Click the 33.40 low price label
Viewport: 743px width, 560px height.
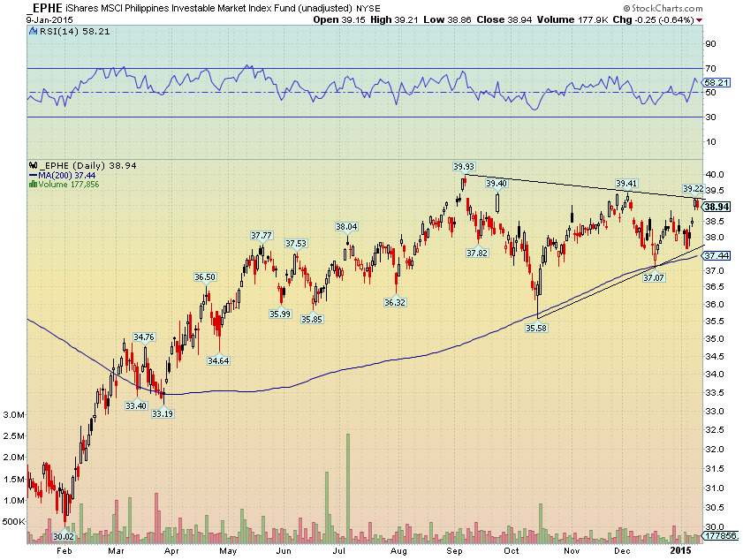pos(136,405)
